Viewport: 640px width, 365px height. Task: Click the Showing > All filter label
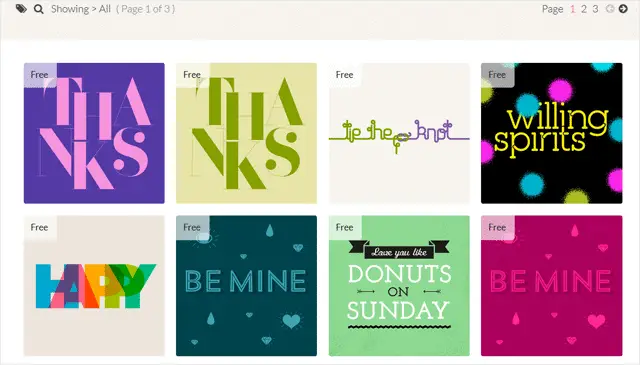[81, 9]
